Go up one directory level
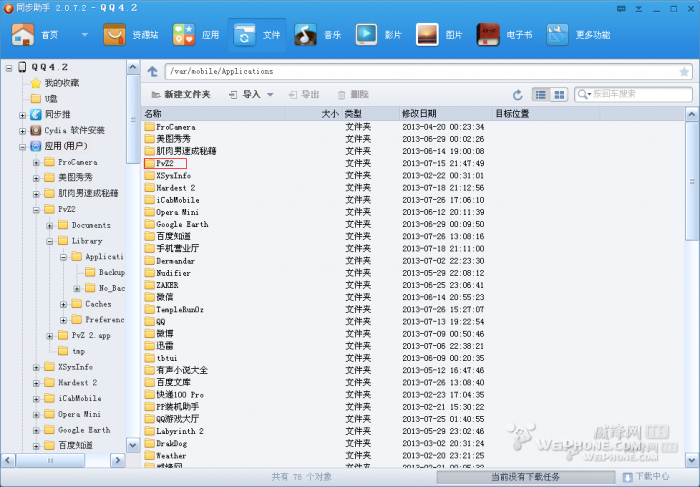Viewport: 700px width, 487px height. click(x=153, y=71)
